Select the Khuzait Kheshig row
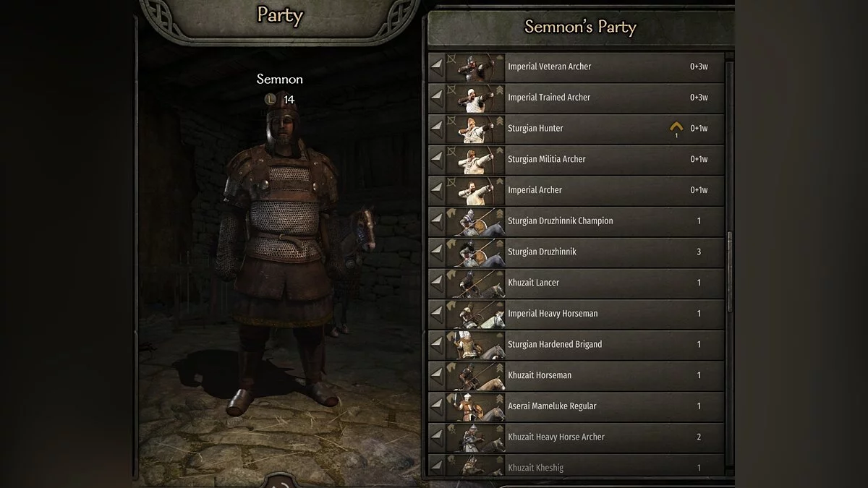The width and height of the screenshot is (868, 488). pyautogui.click(x=576, y=466)
